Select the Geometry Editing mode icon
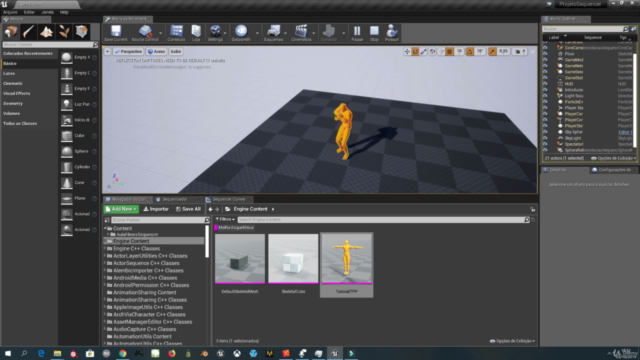The height and width of the screenshot is (360, 640). pyautogui.click(x=81, y=31)
